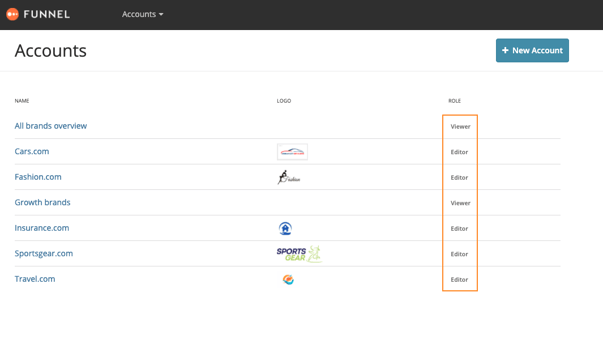Click the Cars.com logo thumbnail
Image resolution: width=603 pixels, height=360 pixels.
(x=292, y=152)
